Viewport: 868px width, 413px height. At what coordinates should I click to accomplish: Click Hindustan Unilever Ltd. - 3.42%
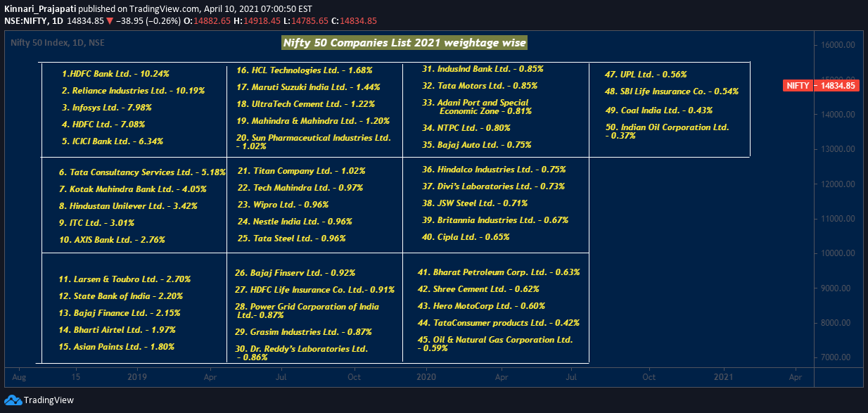(x=129, y=206)
